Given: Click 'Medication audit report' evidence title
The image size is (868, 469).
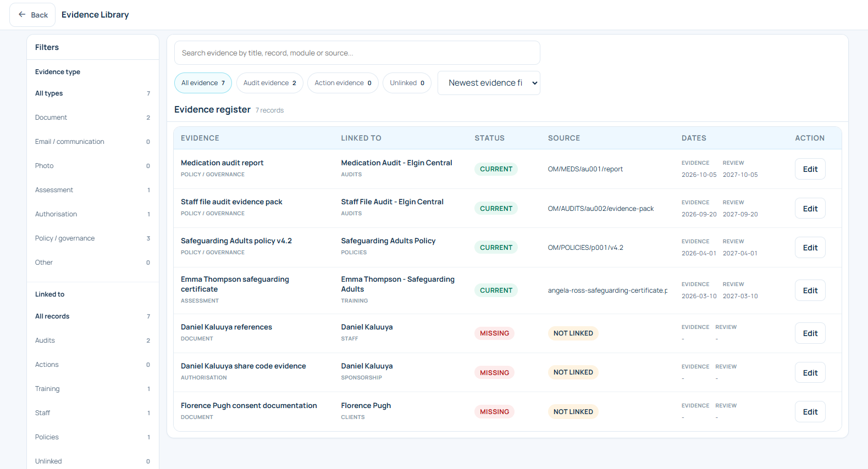Looking at the screenshot, I should coord(222,163).
